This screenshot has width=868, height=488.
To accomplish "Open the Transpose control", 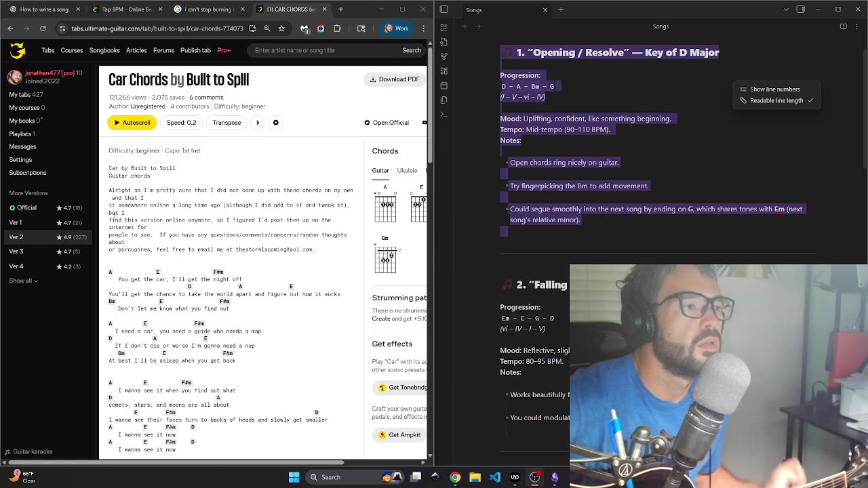I will tap(226, 123).
